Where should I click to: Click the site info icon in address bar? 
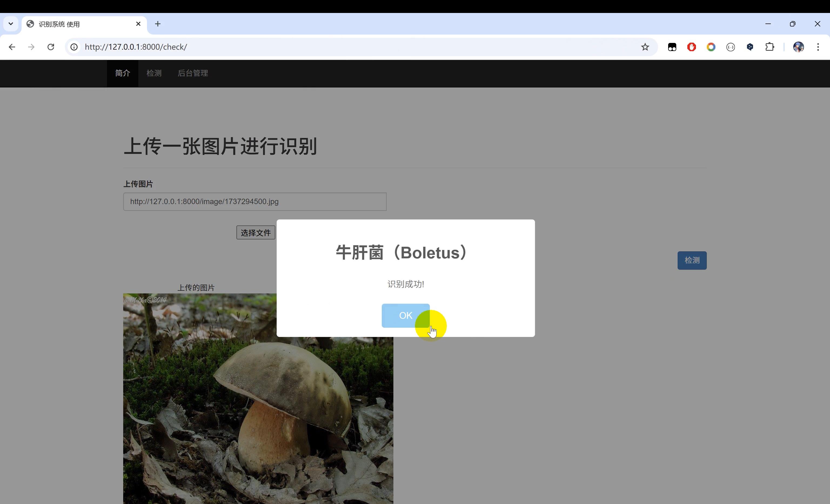point(74,47)
